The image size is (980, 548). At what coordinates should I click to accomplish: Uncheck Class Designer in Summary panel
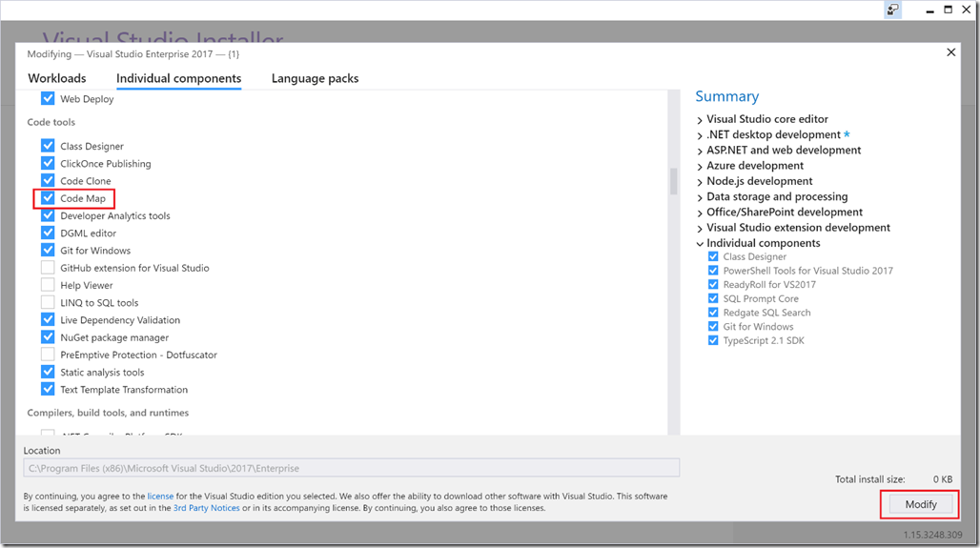(x=713, y=256)
